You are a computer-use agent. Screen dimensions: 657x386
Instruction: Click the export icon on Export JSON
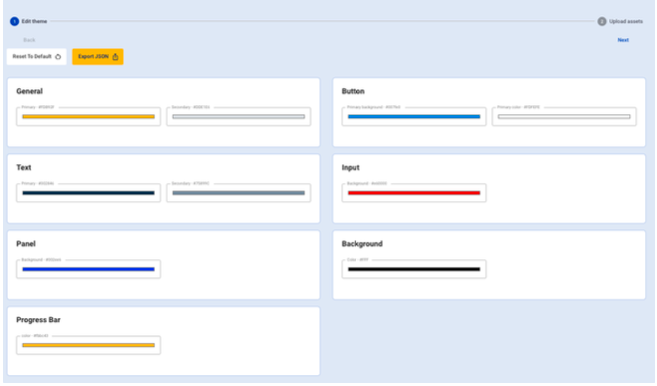pyautogui.click(x=115, y=57)
